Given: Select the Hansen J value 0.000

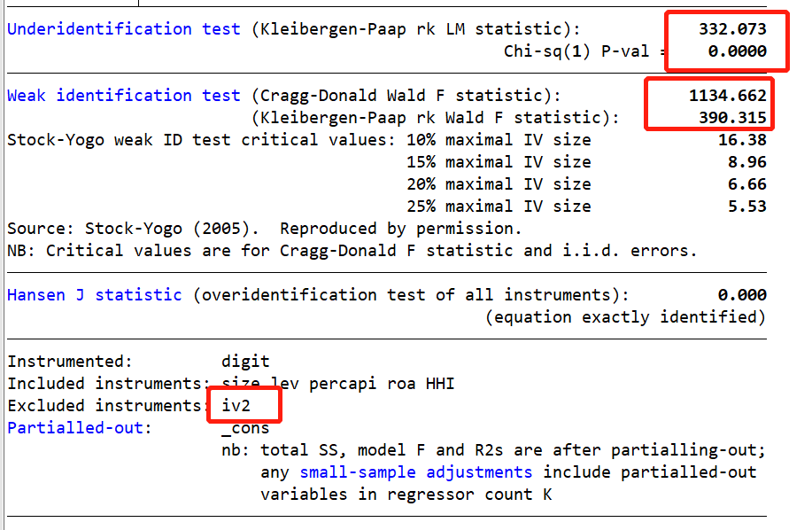Looking at the screenshot, I should click(742, 295).
